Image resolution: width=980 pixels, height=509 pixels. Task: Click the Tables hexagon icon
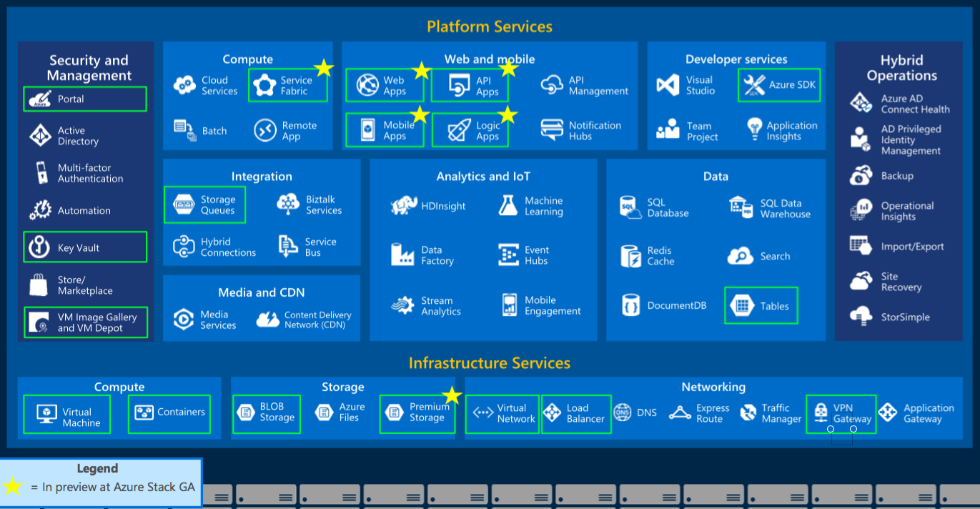[x=742, y=305]
